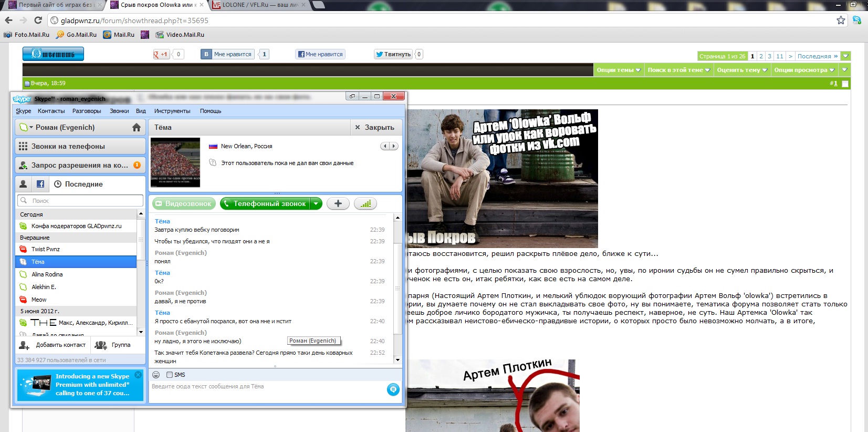This screenshot has height=432, width=868.
Task: Expand the Опции темы dropdown
Action: pos(619,70)
